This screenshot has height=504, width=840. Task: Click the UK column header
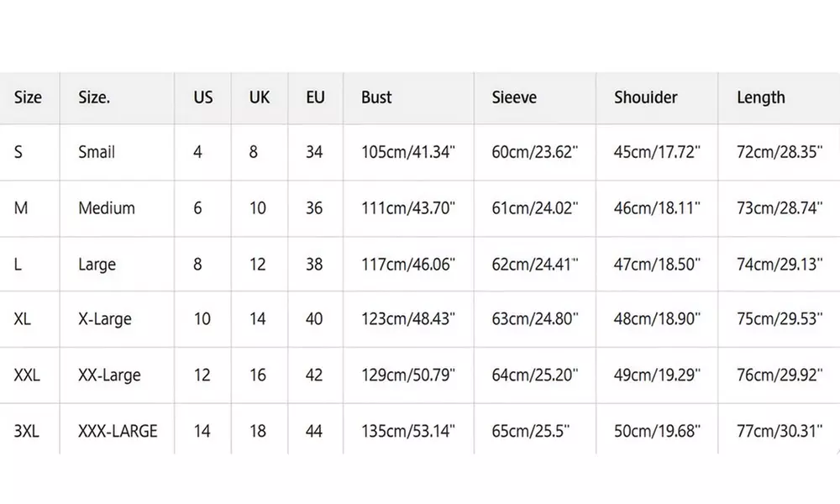(x=260, y=97)
